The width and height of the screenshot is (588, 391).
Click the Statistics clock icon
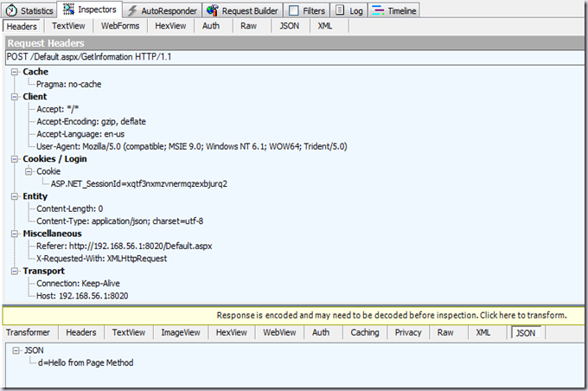[11, 10]
